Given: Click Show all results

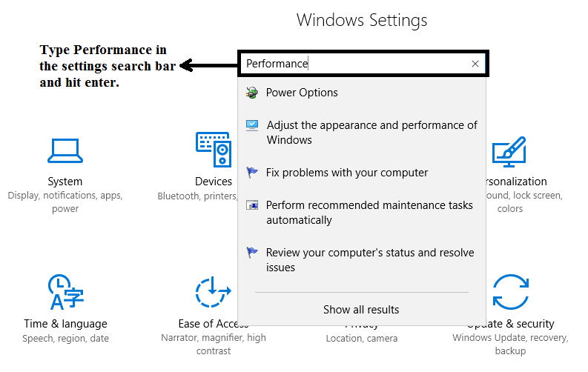Looking at the screenshot, I should pyautogui.click(x=361, y=310).
